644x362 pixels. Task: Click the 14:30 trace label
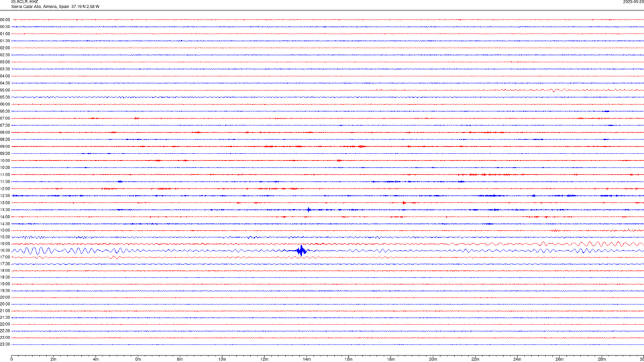coord(5,224)
